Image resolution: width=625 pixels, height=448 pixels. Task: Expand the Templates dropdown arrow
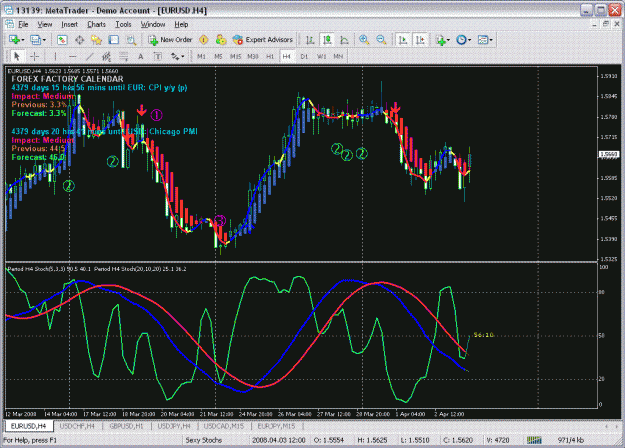[x=491, y=40]
